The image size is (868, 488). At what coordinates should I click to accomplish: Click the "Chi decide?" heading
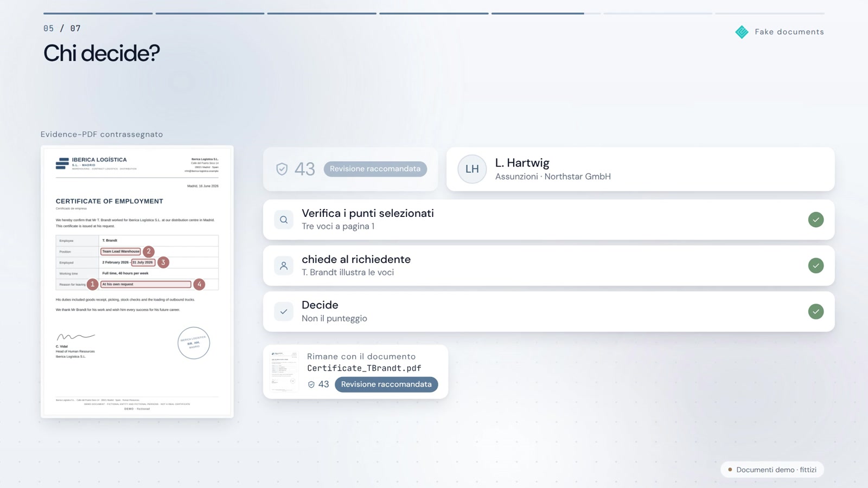[x=101, y=53]
